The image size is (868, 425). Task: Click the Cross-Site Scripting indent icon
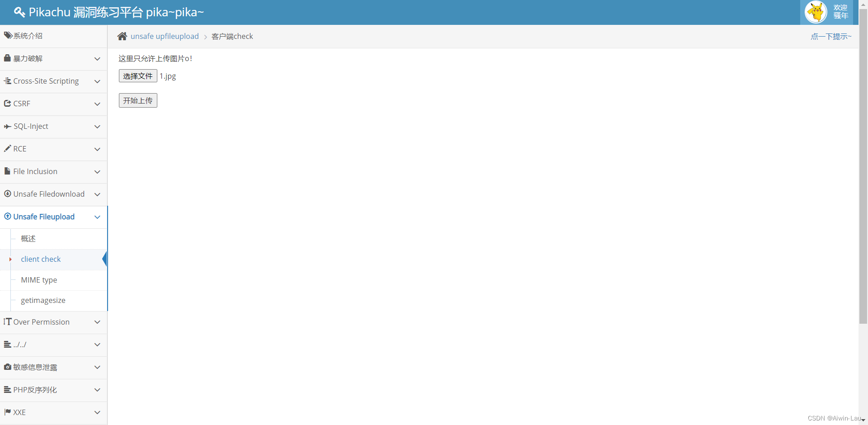(x=7, y=81)
